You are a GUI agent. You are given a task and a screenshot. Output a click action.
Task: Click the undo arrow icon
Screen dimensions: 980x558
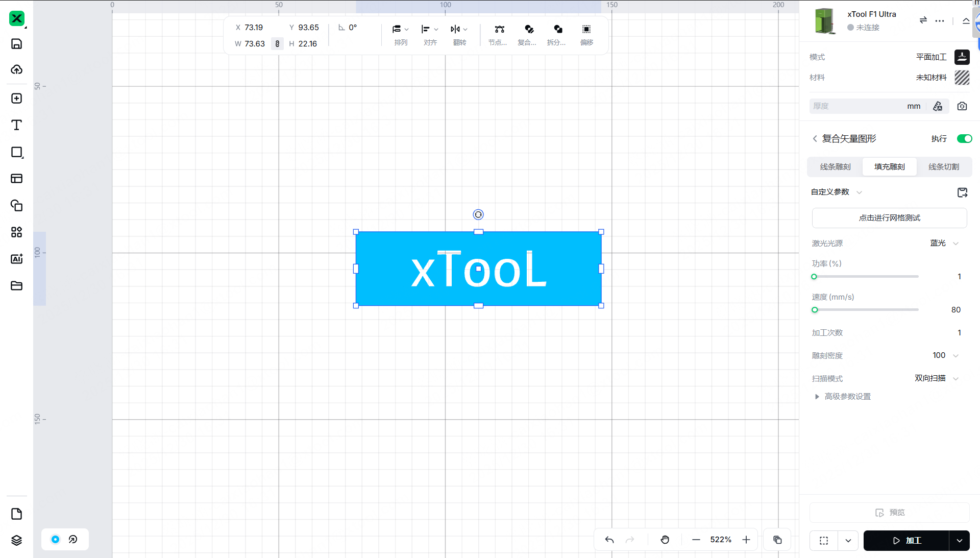(x=609, y=540)
